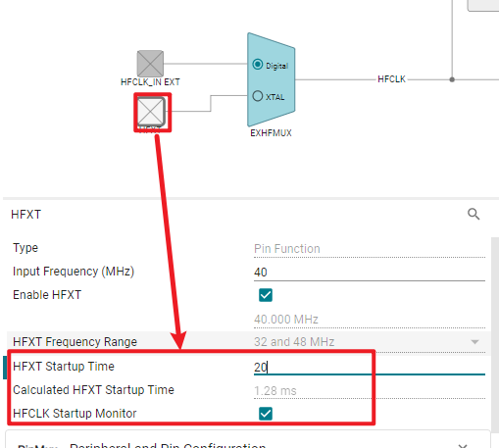The width and height of the screenshot is (499, 448).
Task: Toggle the HFCLK Startup Monitor checkbox
Action: click(266, 414)
